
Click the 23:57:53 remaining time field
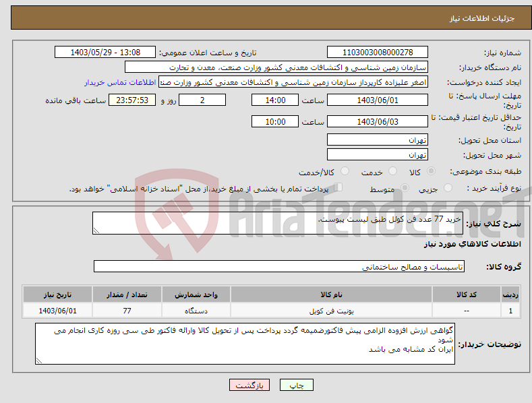[x=132, y=100]
